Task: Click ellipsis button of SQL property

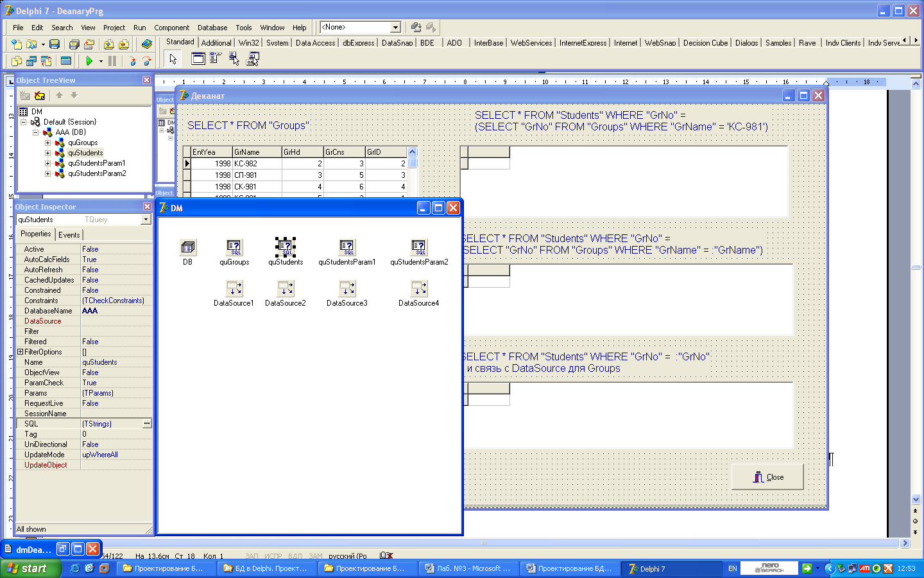Action: [x=147, y=424]
